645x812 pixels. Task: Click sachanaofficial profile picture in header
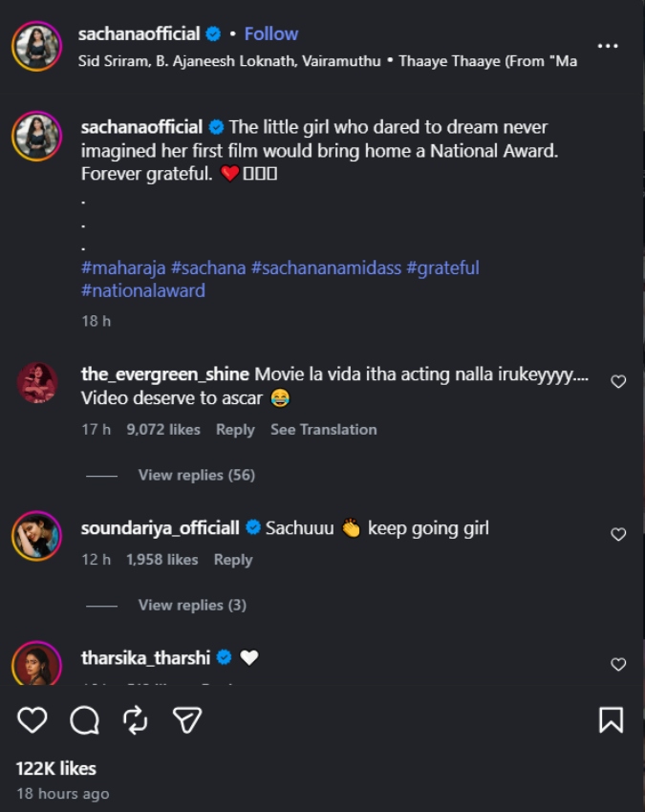(36, 46)
